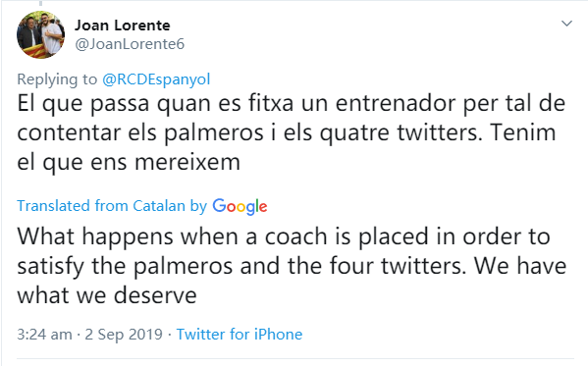Click the 'Replying to' label
This screenshot has height=366, width=588.
(x=57, y=79)
